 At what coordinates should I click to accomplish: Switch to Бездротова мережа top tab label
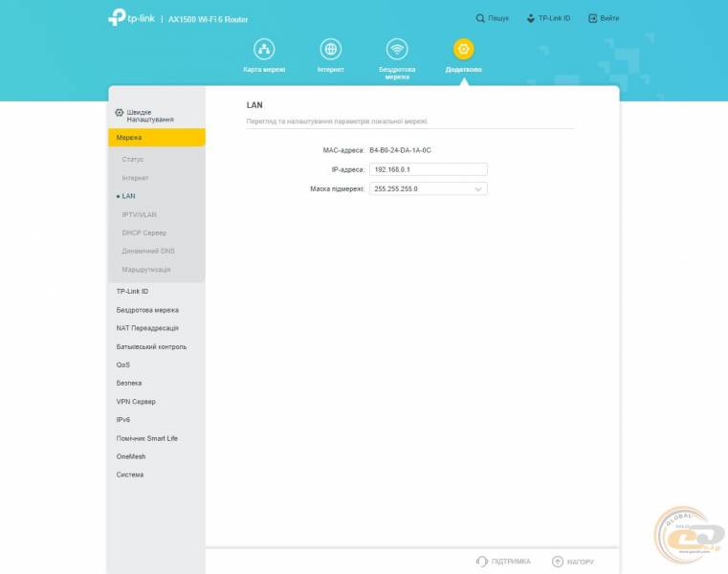coord(397,73)
